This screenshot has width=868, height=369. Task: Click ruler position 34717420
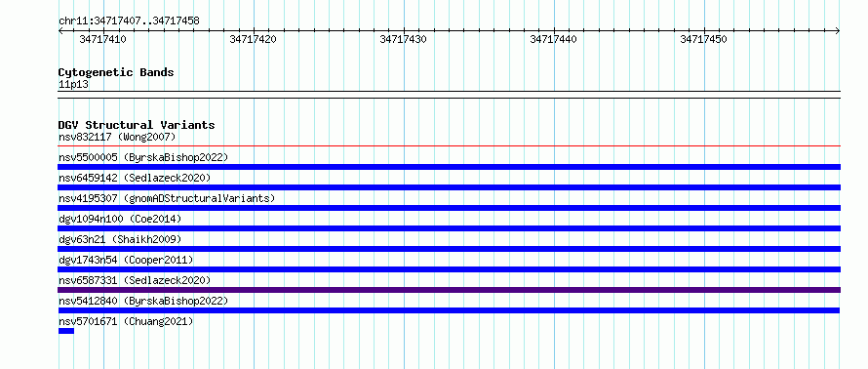point(253,39)
